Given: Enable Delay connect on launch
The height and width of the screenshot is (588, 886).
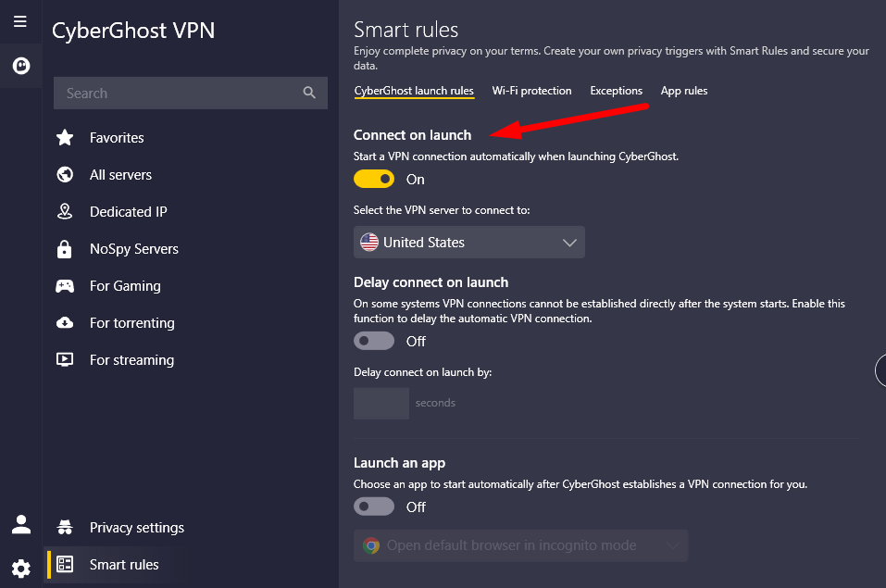Looking at the screenshot, I should tap(374, 341).
